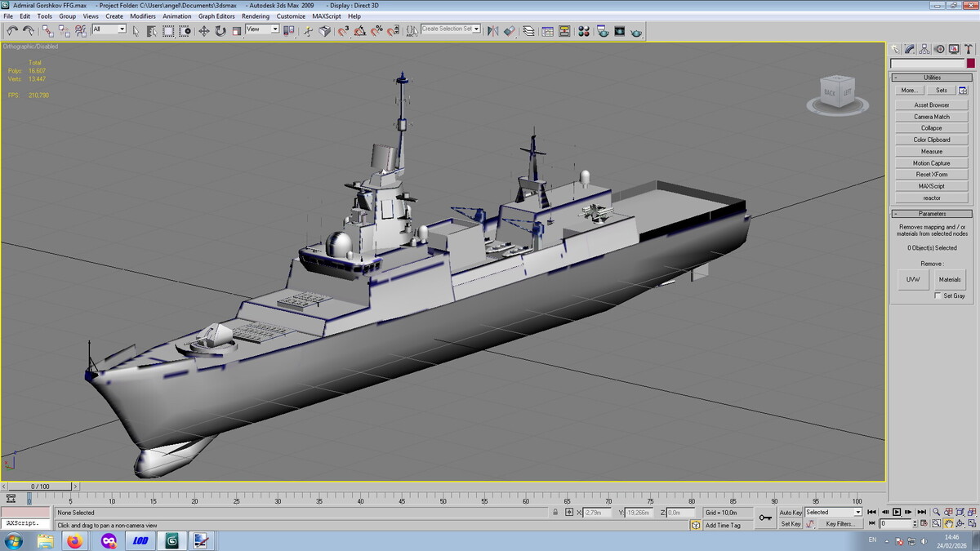Switch to the Hierarchy command panel
The image size is (980, 551).
click(925, 49)
